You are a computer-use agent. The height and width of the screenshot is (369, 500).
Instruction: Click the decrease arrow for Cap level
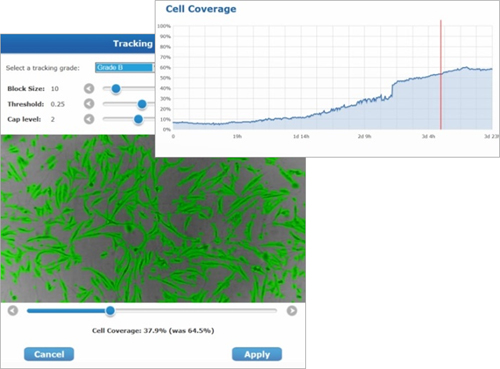(x=89, y=119)
